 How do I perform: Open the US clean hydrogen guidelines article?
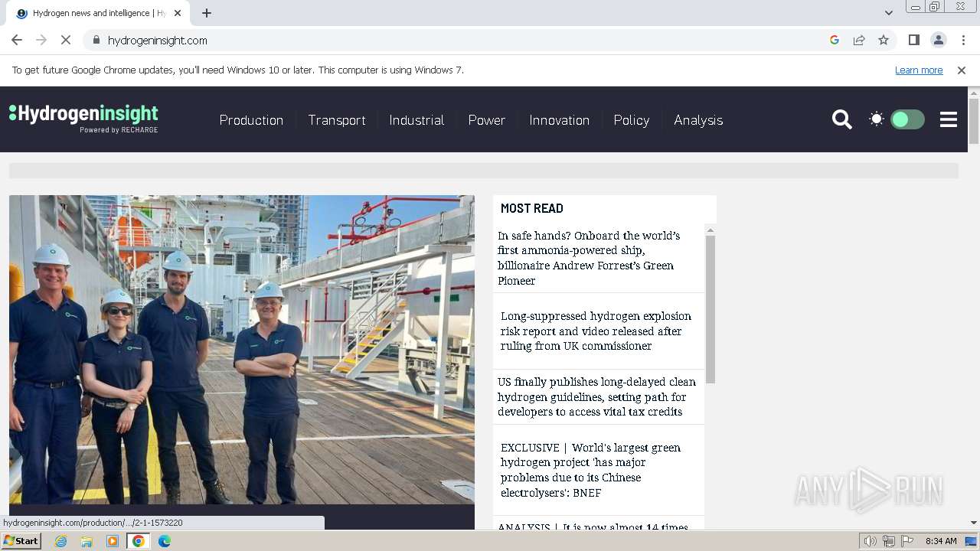[x=596, y=396]
